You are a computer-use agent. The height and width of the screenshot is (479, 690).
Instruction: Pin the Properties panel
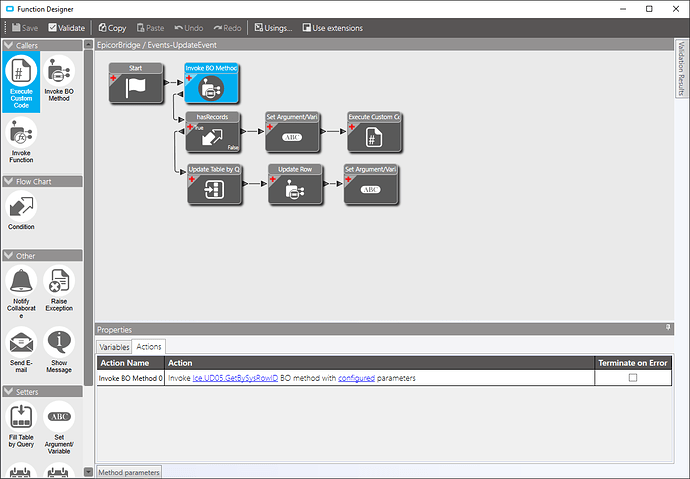coord(668,328)
